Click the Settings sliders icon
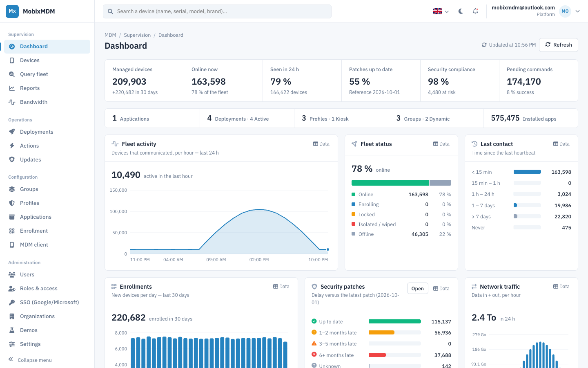The height and width of the screenshot is (368, 588). pyautogui.click(x=12, y=344)
